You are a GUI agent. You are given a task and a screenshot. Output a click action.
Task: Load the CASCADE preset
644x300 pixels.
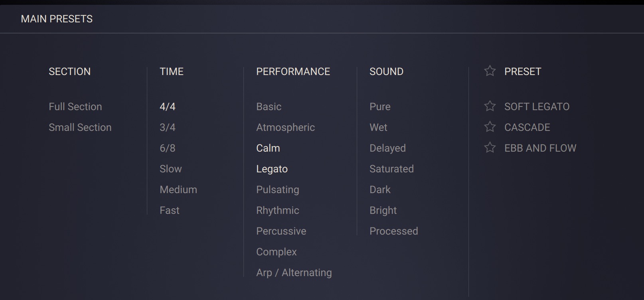coord(527,127)
